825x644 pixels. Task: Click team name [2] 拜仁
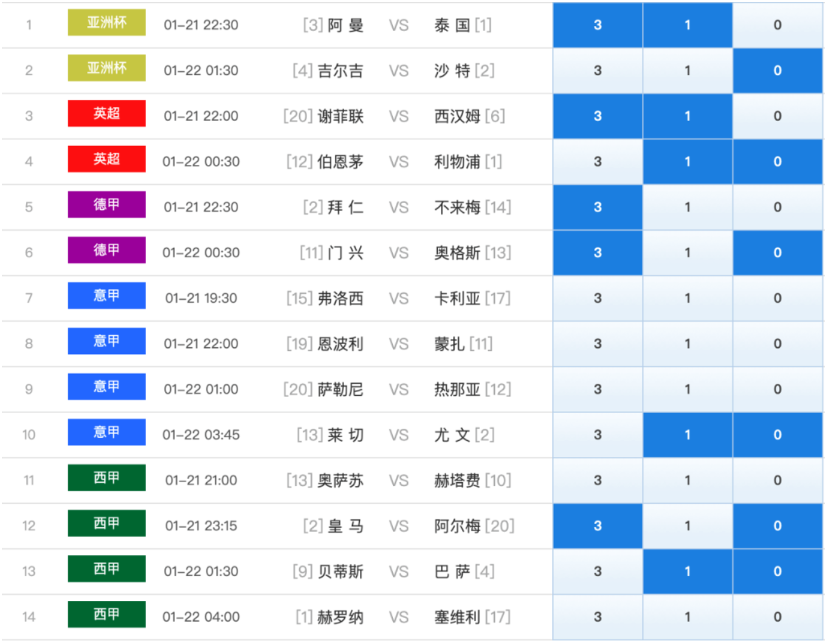pos(333,207)
